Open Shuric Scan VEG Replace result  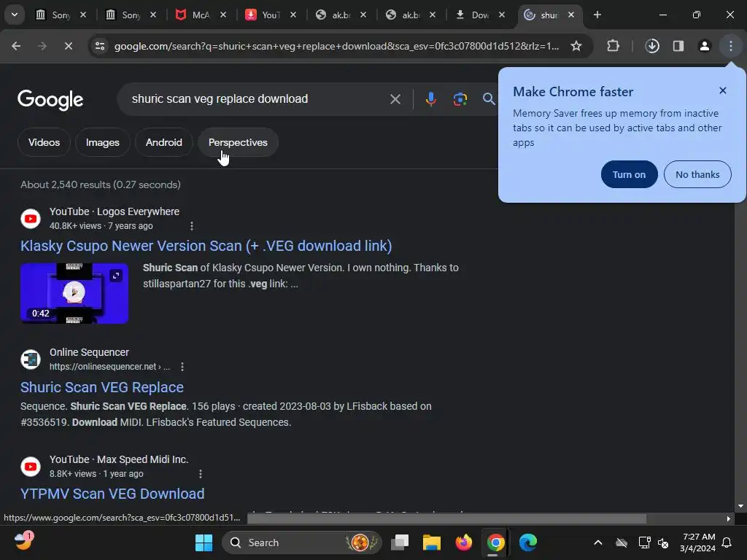tap(102, 387)
